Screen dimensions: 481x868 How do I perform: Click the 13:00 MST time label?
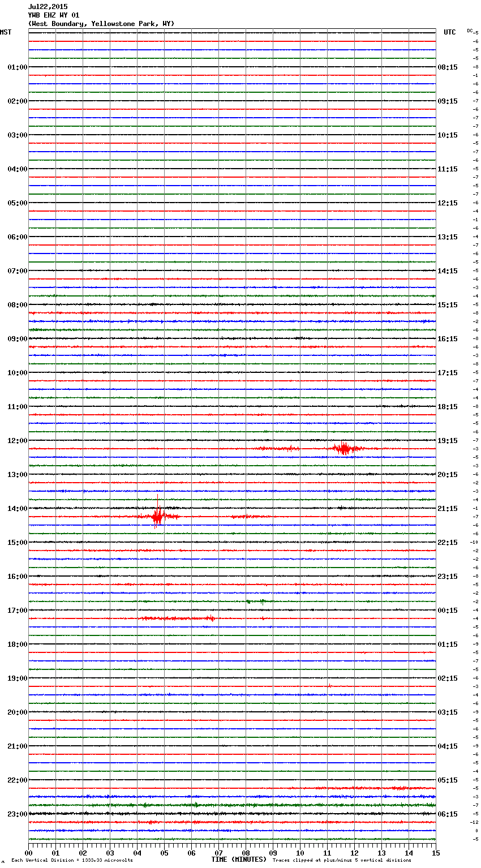coord(17,475)
